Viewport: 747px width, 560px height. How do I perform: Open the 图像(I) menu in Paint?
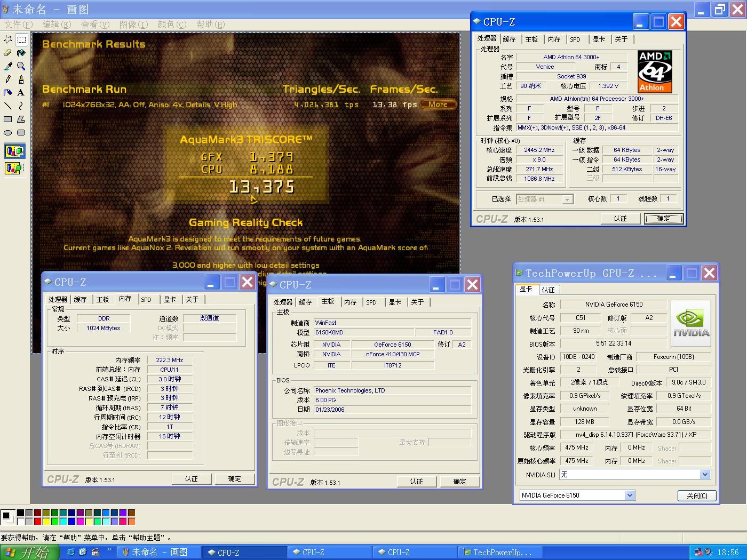(133, 25)
